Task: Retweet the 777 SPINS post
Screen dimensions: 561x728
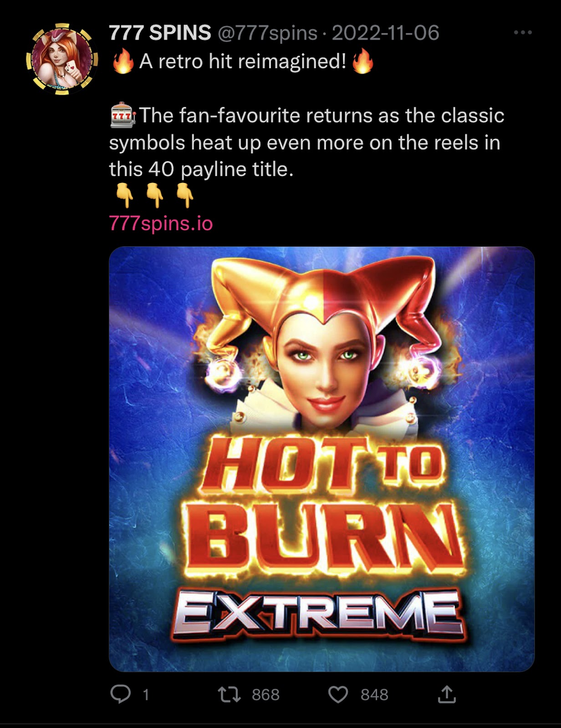Action: (x=229, y=695)
